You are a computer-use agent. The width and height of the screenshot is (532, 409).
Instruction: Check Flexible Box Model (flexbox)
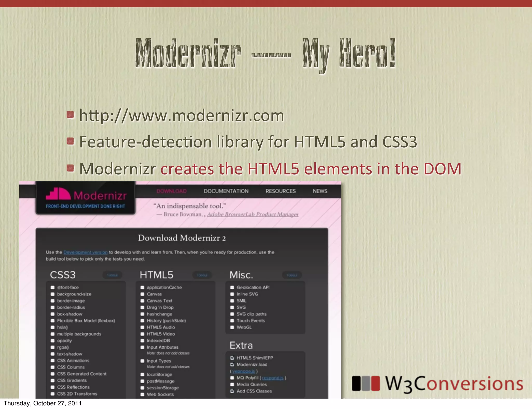pos(52,321)
